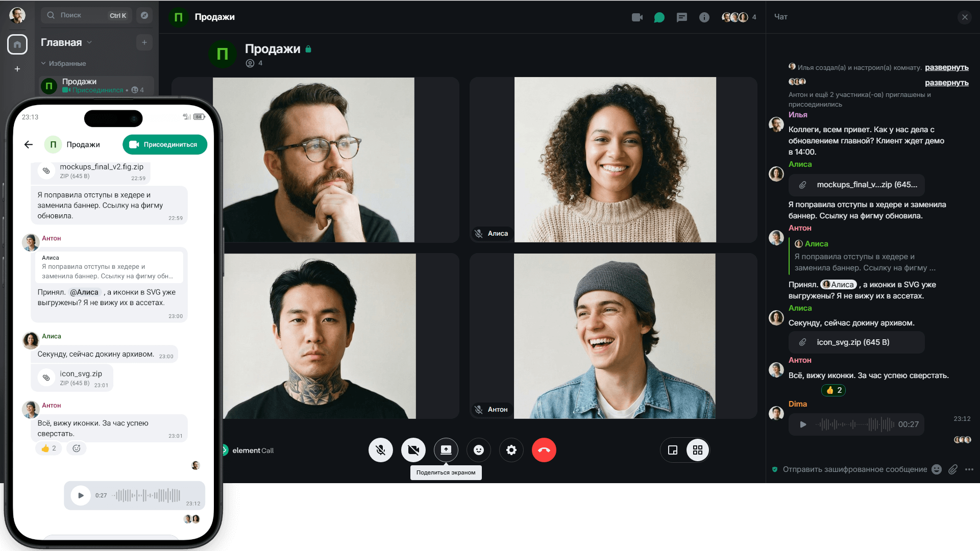Open call settings gear icon
This screenshot has height=551, width=980.
pos(511,450)
